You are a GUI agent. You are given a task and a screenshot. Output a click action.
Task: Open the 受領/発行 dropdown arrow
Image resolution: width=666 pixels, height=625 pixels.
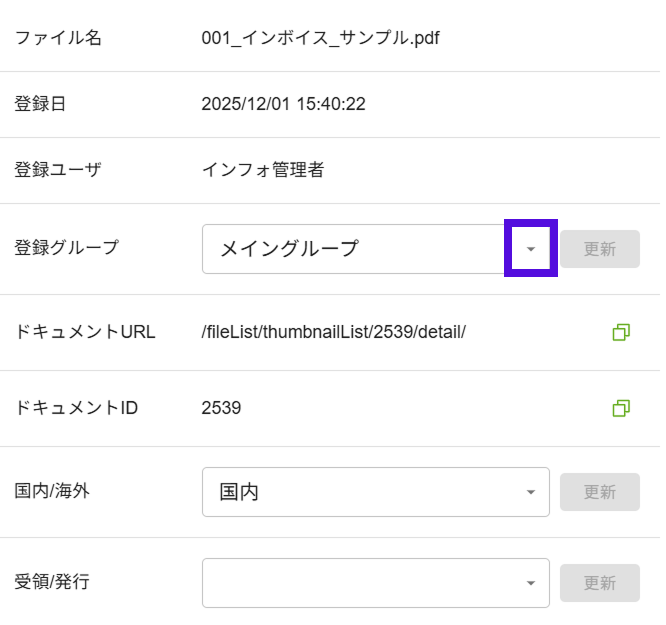(531, 583)
